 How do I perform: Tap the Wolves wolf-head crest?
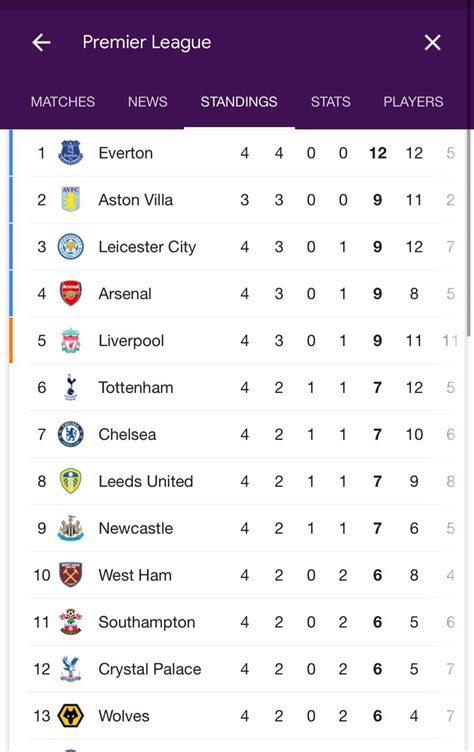pos(71,716)
